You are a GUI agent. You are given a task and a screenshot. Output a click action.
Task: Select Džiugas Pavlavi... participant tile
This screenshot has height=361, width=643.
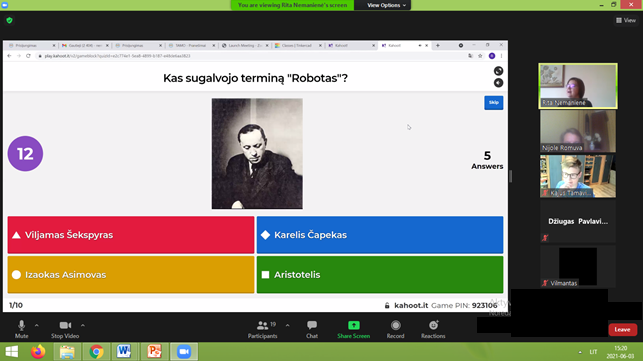[x=578, y=222]
